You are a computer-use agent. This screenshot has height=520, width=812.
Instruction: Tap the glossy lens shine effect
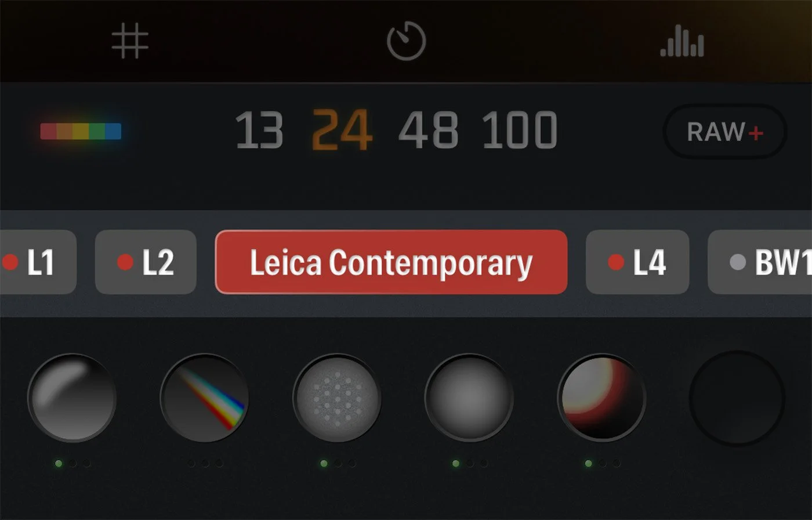pos(72,398)
